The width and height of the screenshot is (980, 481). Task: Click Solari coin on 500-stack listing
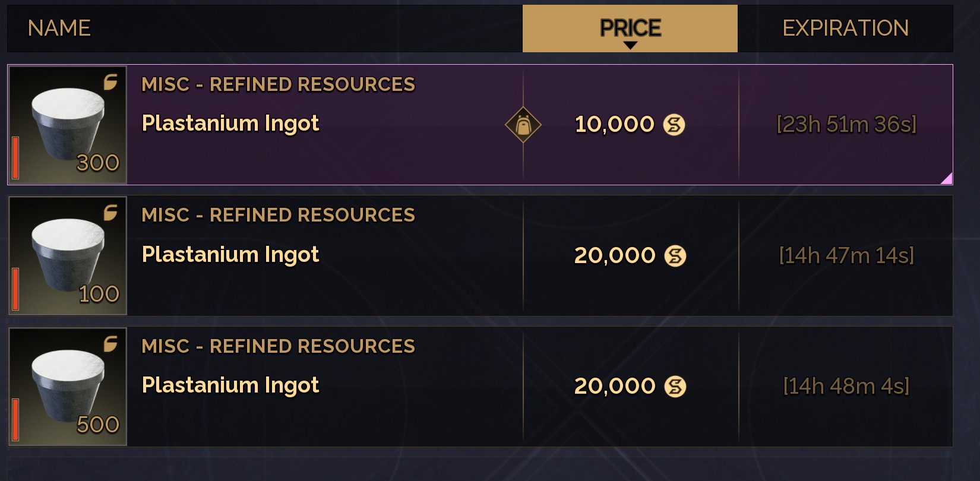coord(675,387)
